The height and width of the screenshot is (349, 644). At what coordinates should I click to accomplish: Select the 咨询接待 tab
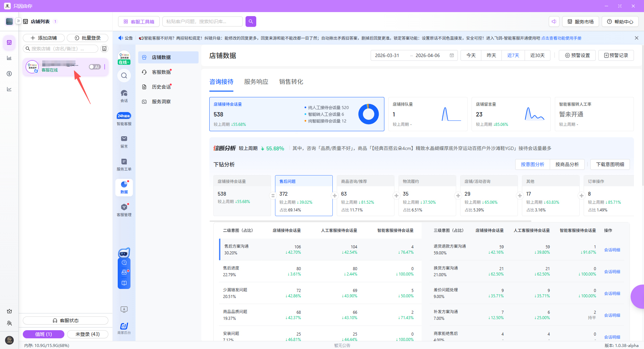(x=221, y=82)
